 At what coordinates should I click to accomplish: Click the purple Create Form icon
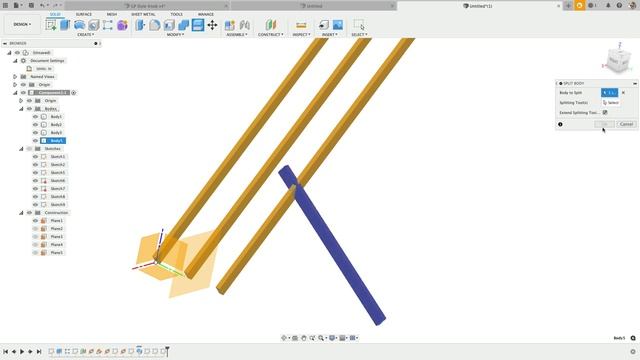click(x=122, y=25)
